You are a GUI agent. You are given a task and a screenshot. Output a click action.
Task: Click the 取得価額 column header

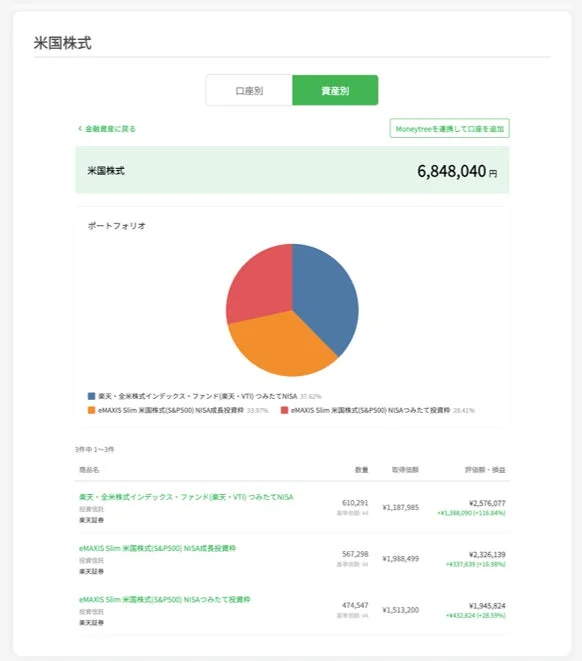tap(405, 470)
